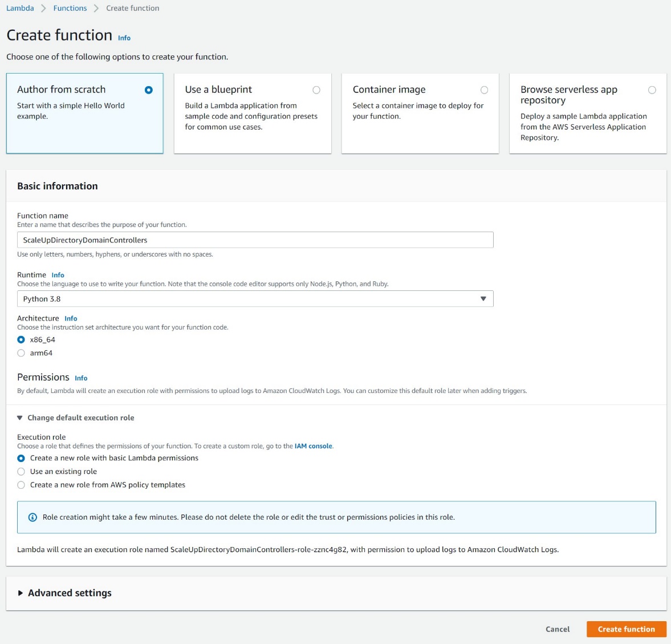Click the breadcrumb chevron after Functions
The height and width of the screenshot is (644, 671).
click(x=96, y=8)
